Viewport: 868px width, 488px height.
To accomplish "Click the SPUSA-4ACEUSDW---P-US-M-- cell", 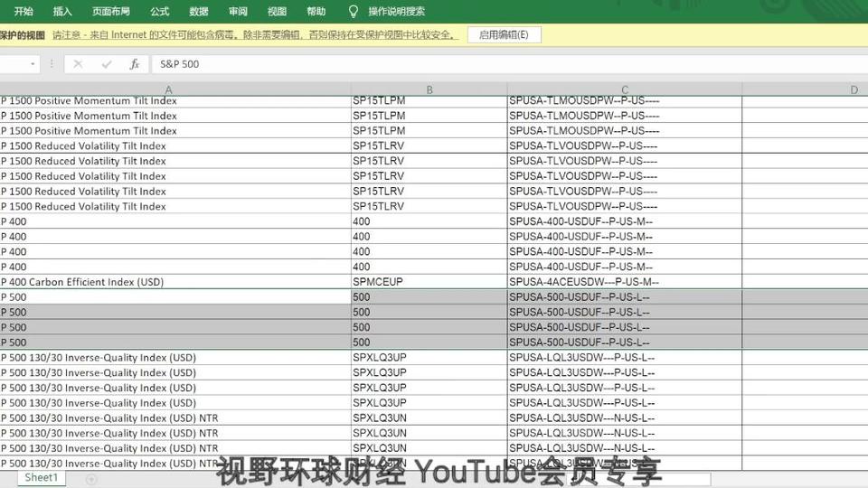I will [625, 282].
